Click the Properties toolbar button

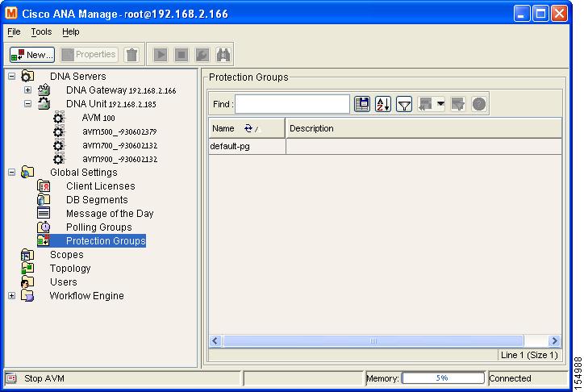point(89,55)
